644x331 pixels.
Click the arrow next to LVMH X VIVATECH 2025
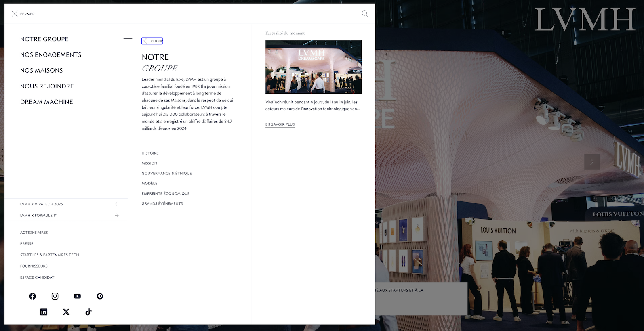coord(117,204)
